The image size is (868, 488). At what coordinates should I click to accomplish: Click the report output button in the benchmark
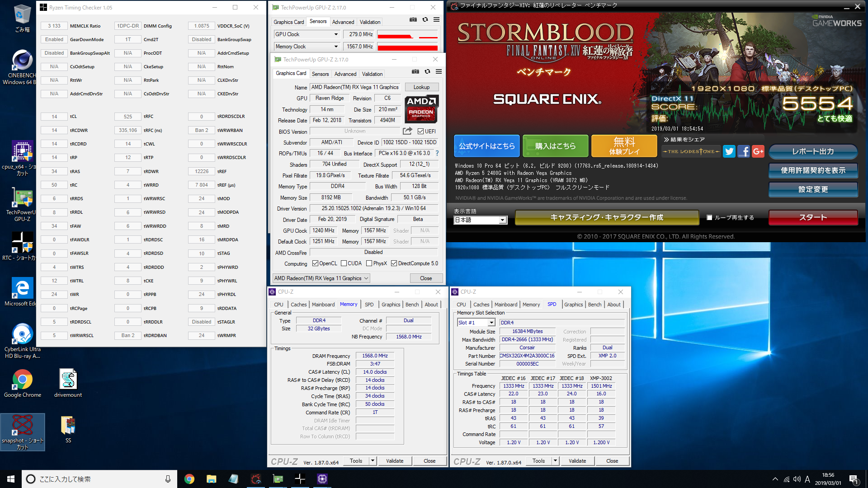pyautogui.click(x=813, y=151)
